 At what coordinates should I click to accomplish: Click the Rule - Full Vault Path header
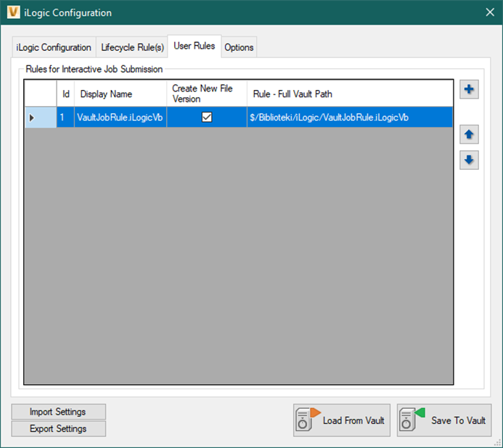[x=350, y=94]
